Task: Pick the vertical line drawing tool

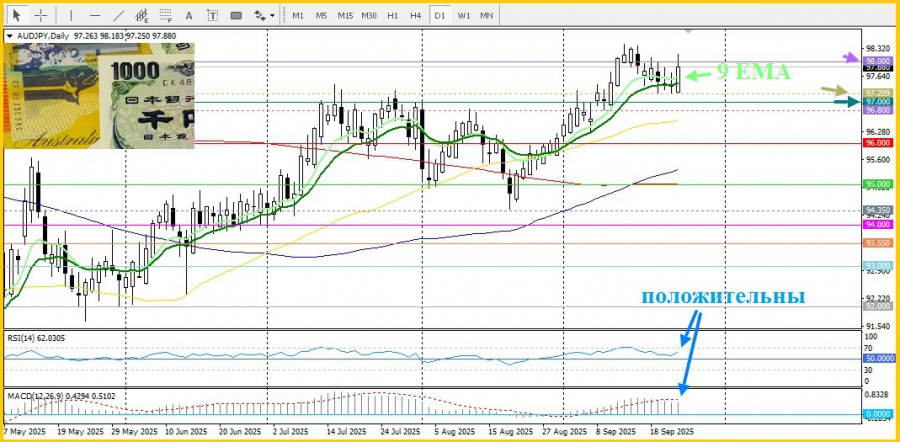Action: (70, 15)
